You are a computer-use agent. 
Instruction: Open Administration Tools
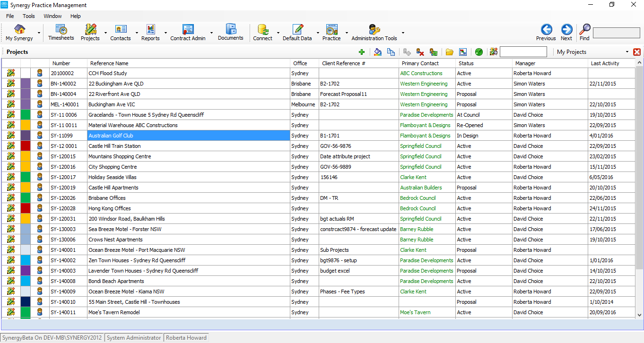pyautogui.click(x=373, y=32)
